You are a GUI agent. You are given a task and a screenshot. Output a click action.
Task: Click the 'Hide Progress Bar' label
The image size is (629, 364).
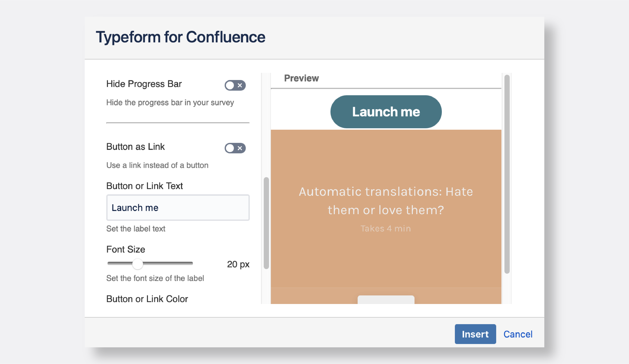[144, 84]
